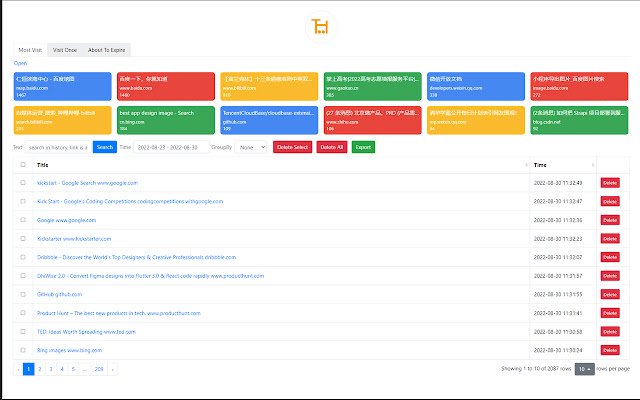
Task: Open the yellow search.bilibili.com card
Action: 62,120
